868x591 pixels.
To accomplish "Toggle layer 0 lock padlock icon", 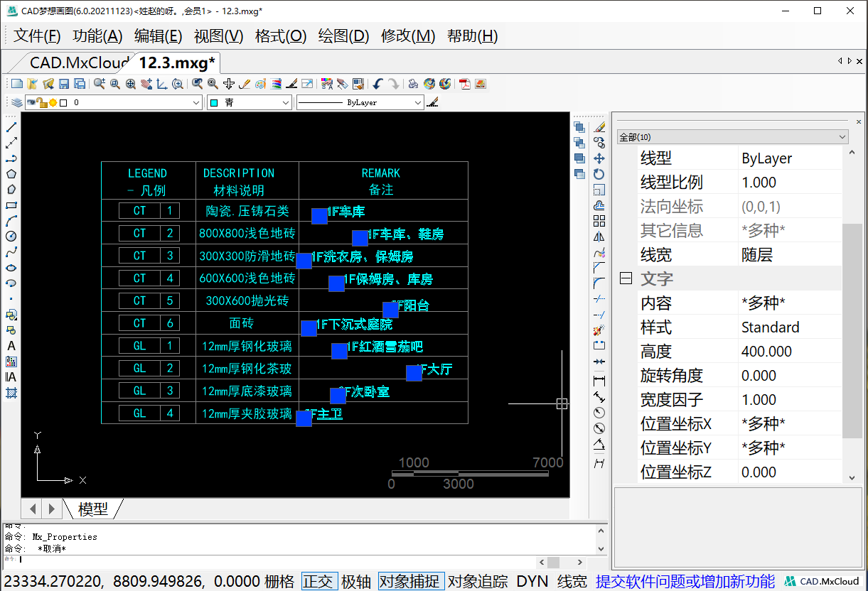I will 42,103.
